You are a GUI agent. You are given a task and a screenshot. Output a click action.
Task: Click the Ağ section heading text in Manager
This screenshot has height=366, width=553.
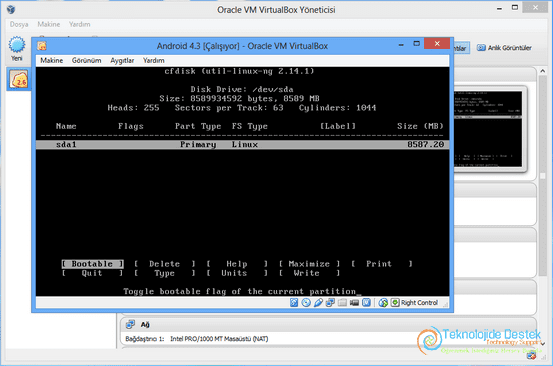pyautogui.click(x=145, y=325)
